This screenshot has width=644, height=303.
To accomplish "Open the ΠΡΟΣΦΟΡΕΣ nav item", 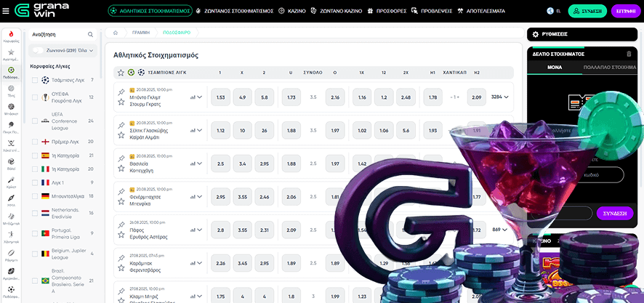I will click(387, 11).
